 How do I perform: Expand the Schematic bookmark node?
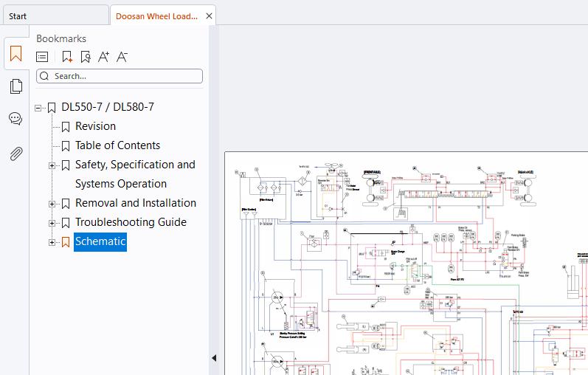tap(52, 242)
